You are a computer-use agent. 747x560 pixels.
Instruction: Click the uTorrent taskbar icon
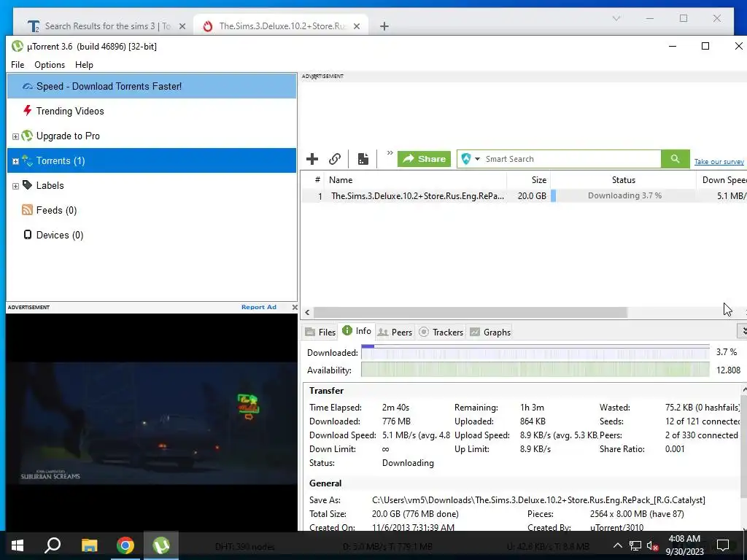pos(161,545)
